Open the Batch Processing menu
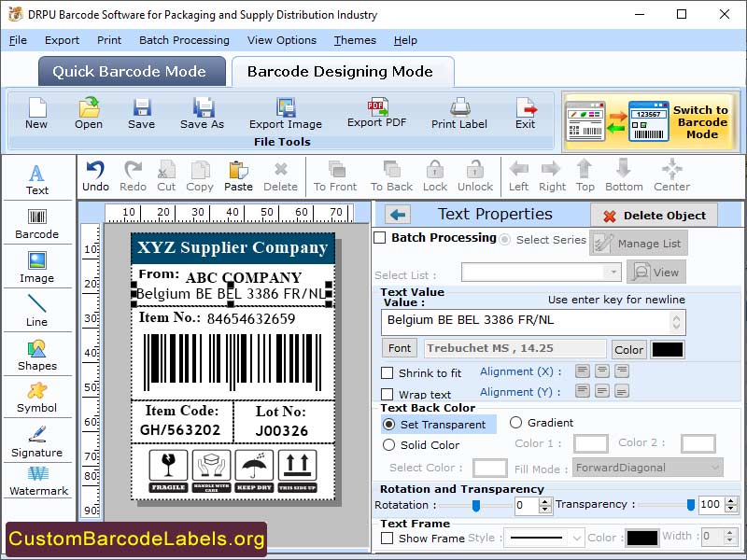747x560 pixels. click(x=184, y=40)
